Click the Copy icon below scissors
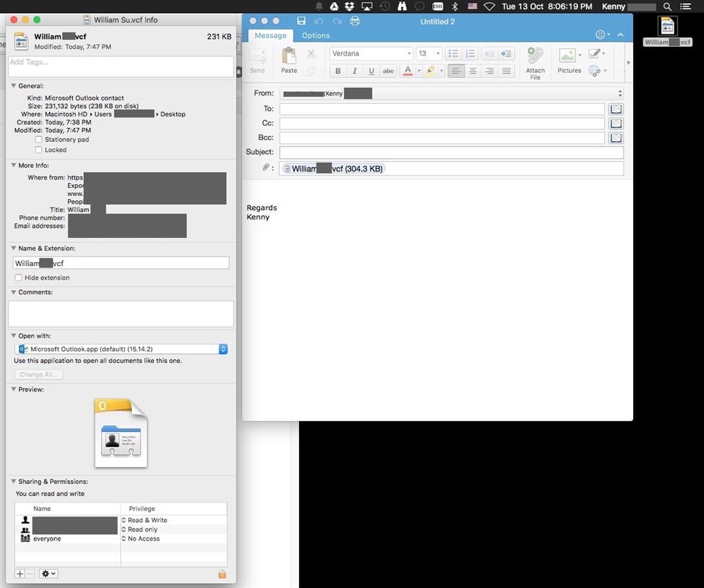The height and width of the screenshot is (588, 704). 311,71
